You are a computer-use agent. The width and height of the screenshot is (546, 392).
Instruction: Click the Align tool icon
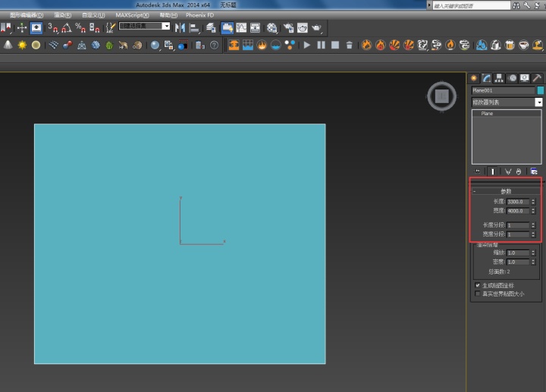click(x=194, y=27)
